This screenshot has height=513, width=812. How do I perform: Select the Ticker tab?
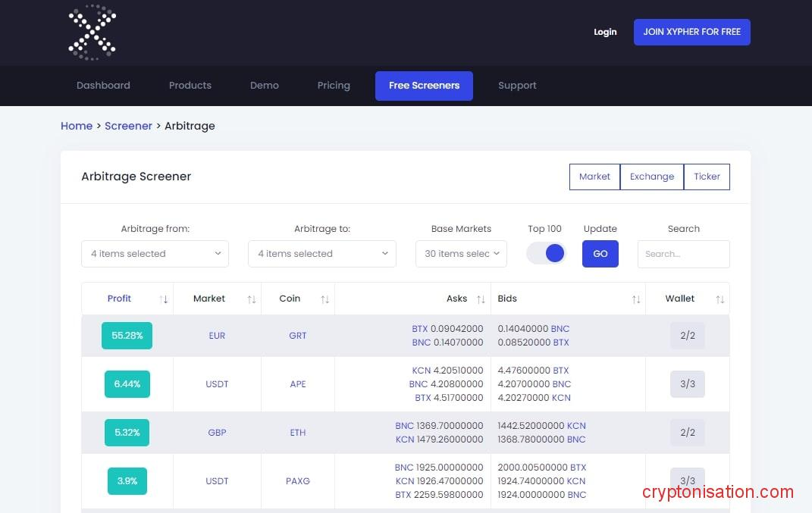tap(706, 177)
